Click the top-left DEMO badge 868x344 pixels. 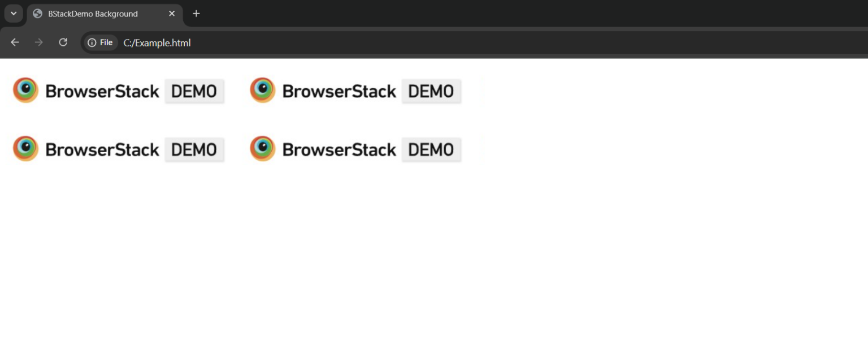[x=194, y=91]
